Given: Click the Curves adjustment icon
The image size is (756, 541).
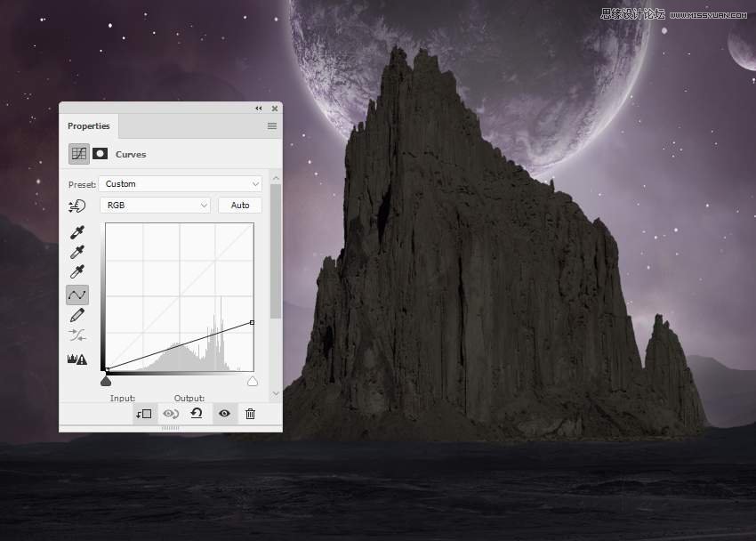Looking at the screenshot, I should pos(79,154).
